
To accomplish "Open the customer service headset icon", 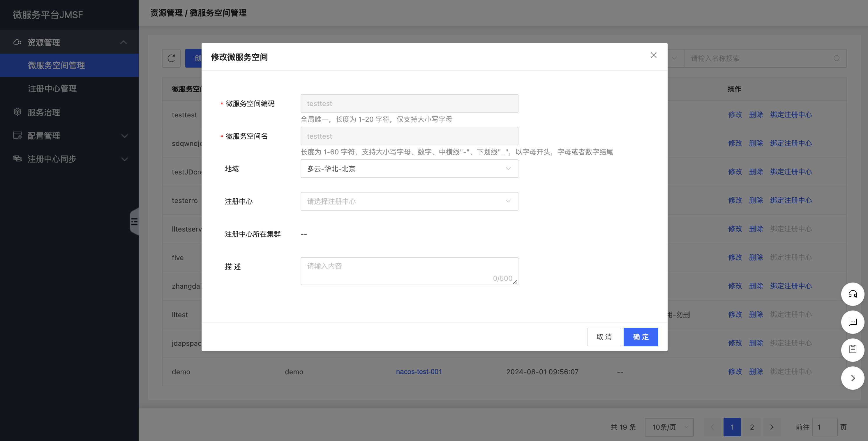I will pyautogui.click(x=853, y=294).
